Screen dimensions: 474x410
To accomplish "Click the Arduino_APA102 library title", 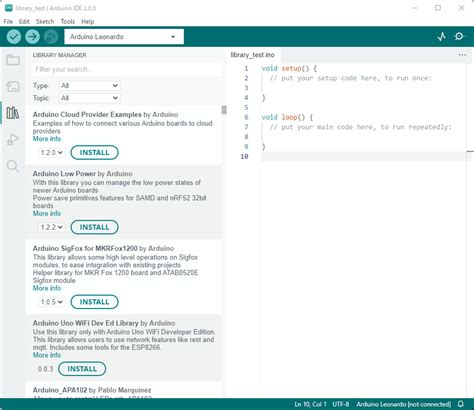I will pos(60,390).
